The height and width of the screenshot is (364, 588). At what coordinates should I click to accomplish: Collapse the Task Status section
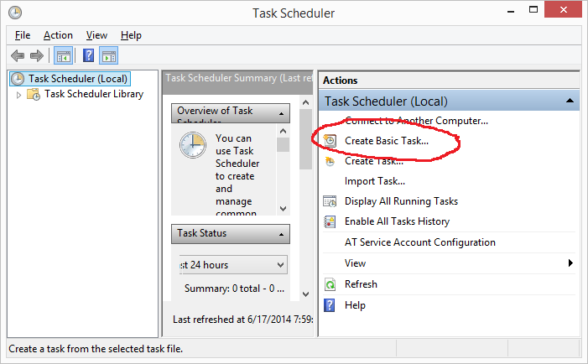click(282, 234)
